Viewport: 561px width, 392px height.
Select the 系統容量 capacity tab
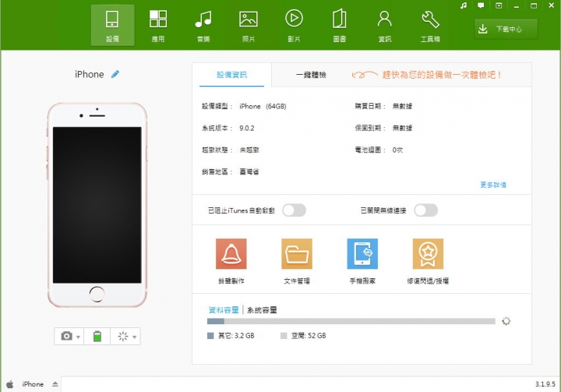(262, 309)
